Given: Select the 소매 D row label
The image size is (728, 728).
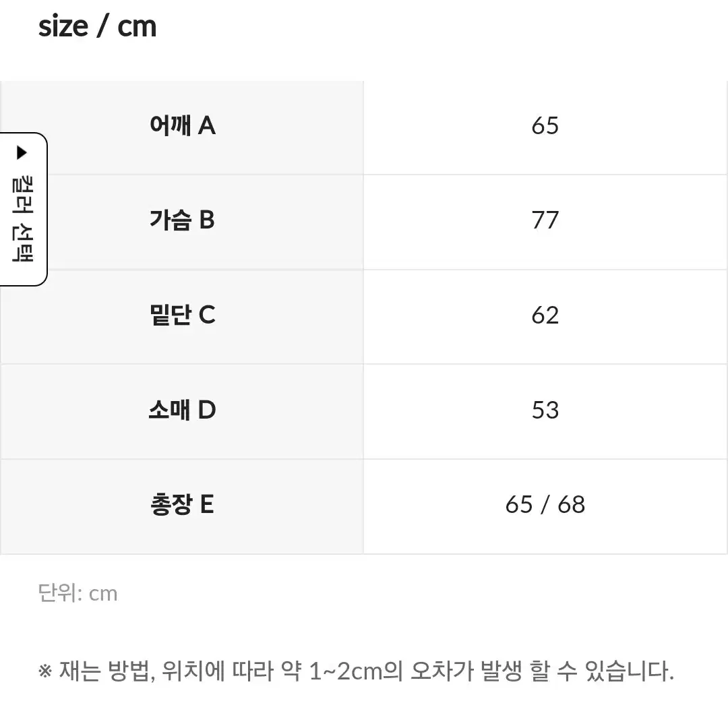Looking at the screenshot, I should click(x=183, y=410).
